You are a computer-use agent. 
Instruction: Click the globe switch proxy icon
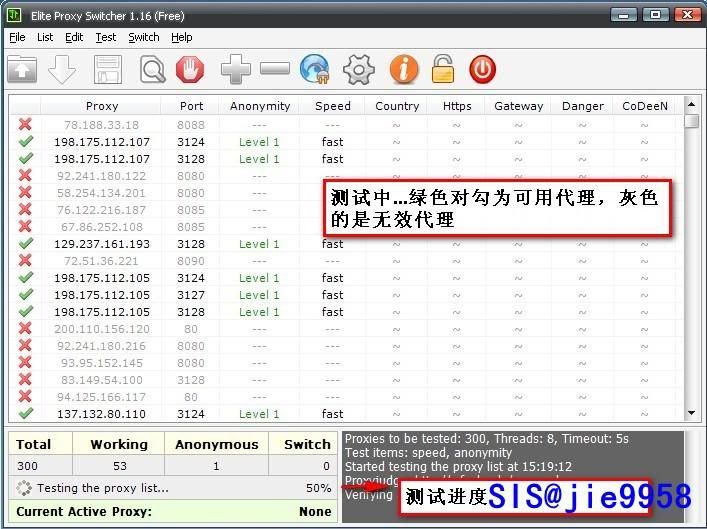pos(315,69)
